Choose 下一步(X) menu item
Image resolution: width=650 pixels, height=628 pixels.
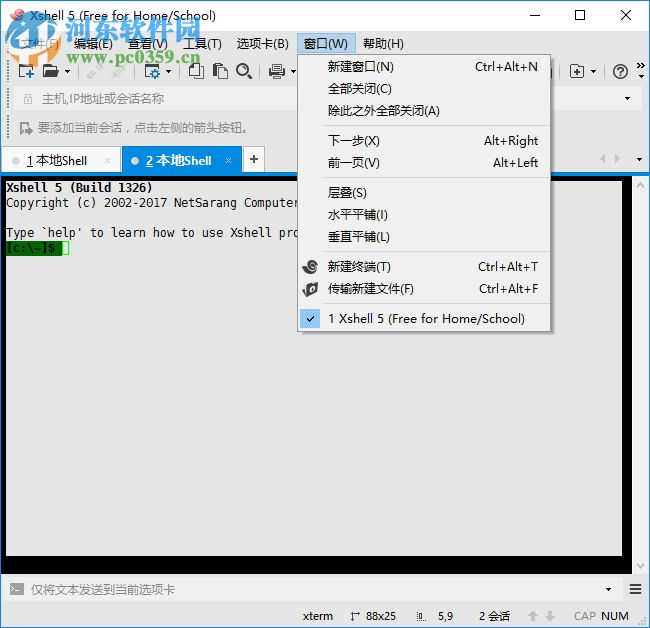pyautogui.click(x=424, y=141)
